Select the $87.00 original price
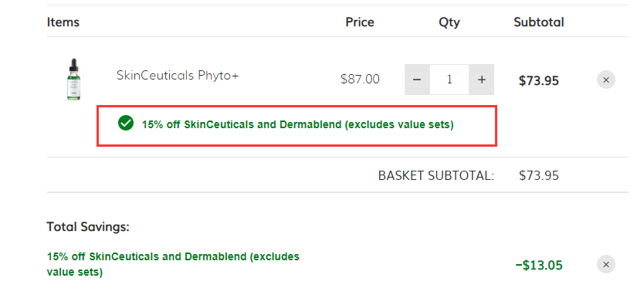This screenshot has width=644, height=295. (360, 79)
